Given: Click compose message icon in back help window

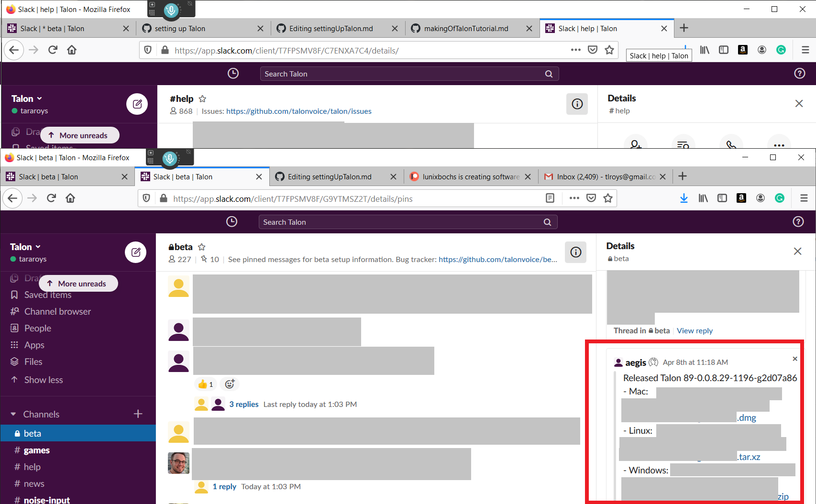Looking at the screenshot, I should [137, 104].
